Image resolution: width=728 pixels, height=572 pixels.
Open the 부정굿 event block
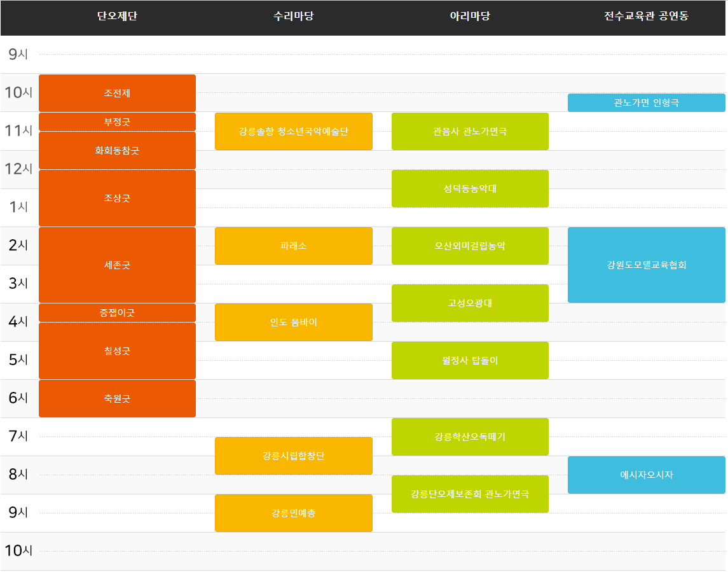pos(117,122)
